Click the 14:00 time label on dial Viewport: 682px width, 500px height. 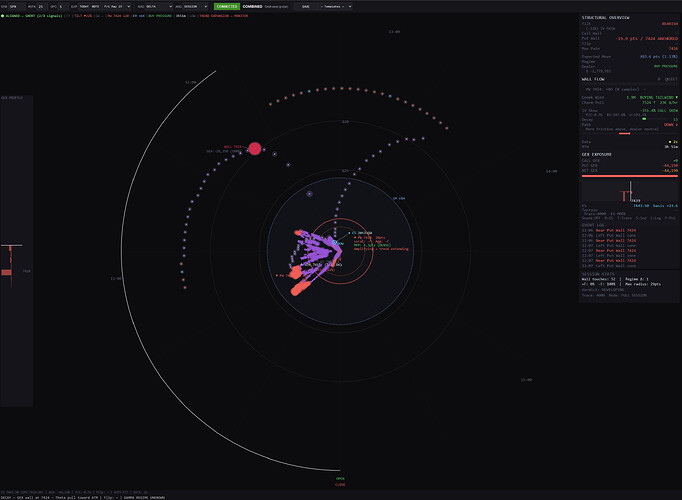552,171
